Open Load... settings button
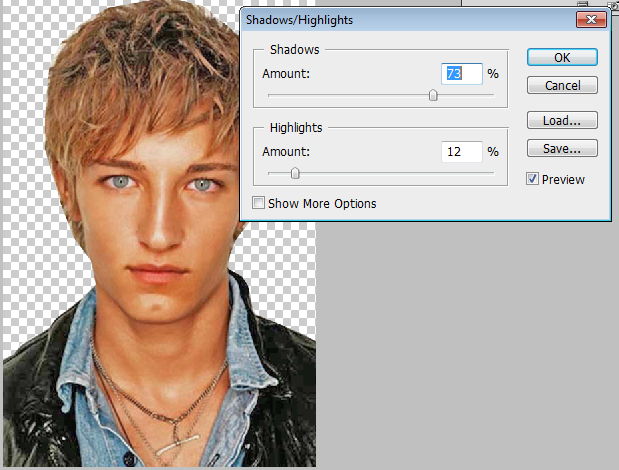 [562, 120]
